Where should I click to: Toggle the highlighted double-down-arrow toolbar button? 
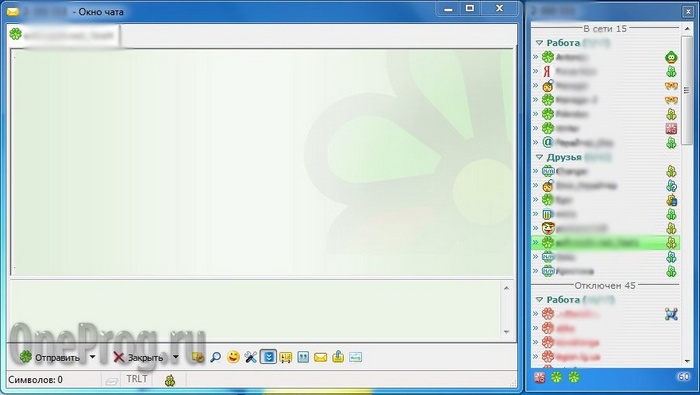268,357
